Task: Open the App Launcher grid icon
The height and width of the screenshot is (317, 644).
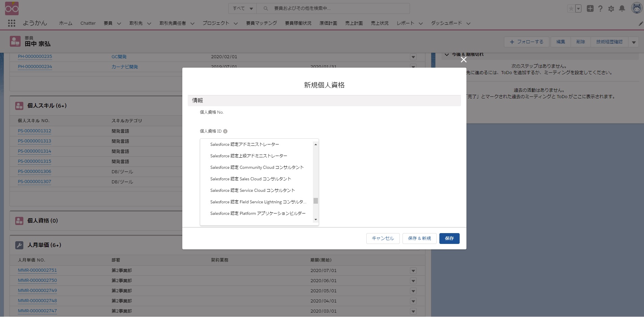Action: pyautogui.click(x=11, y=23)
